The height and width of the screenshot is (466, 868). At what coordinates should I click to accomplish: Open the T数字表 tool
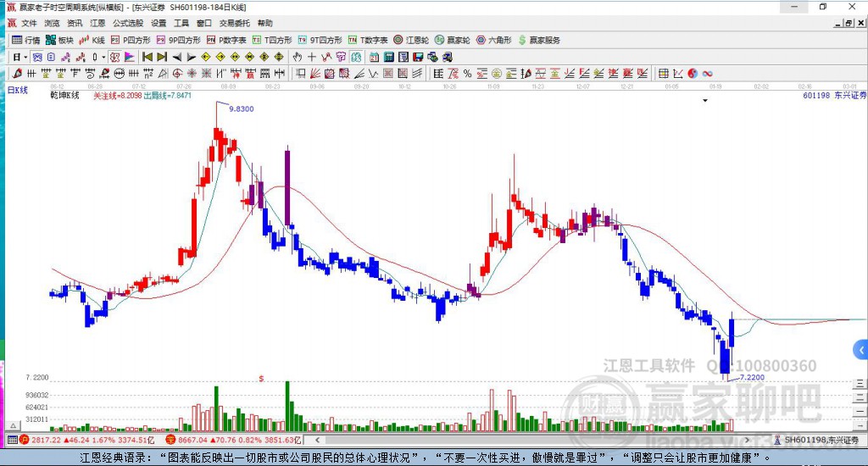pyautogui.click(x=368, y=40)
